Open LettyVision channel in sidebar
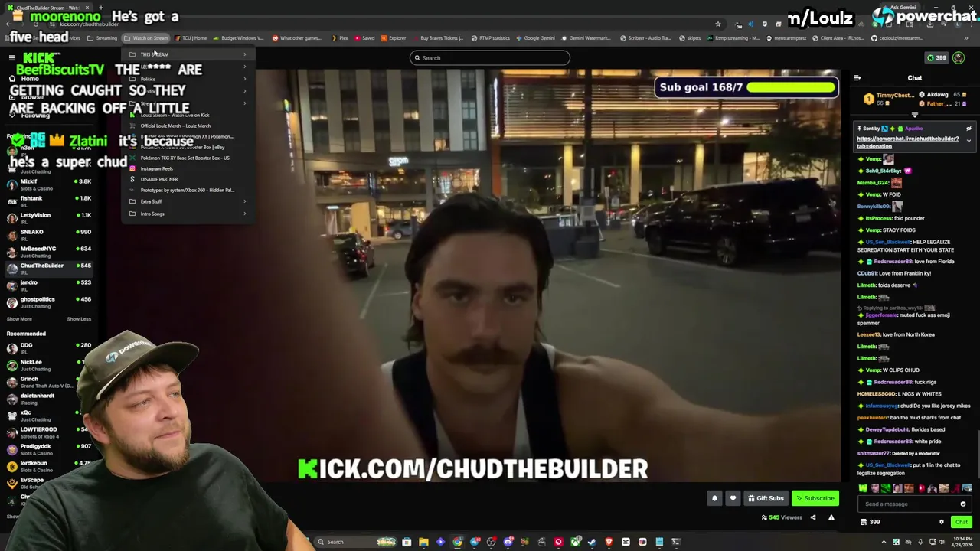 coord(49,218)
